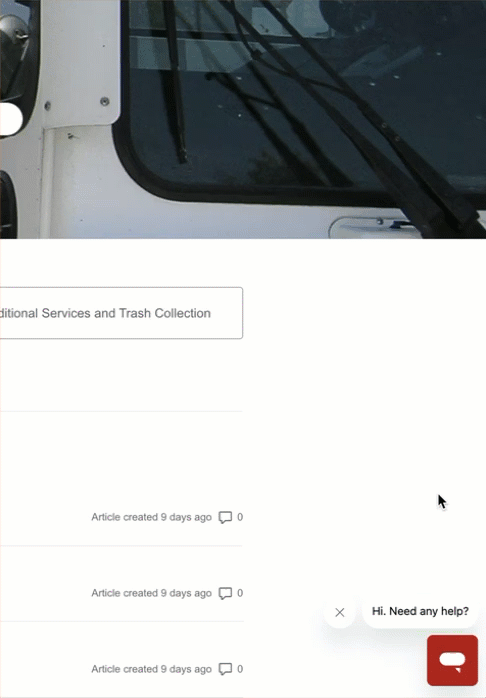Image resolution: width=486 pixels, height=698 pixels.
Task: Click the third "Article created 9 days ago" text
Action: [151, 669]
